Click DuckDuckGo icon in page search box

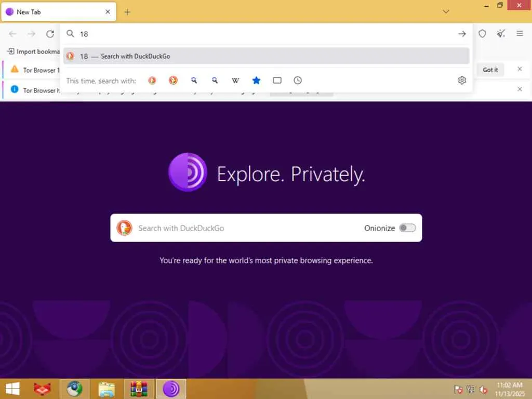(124, 228)
